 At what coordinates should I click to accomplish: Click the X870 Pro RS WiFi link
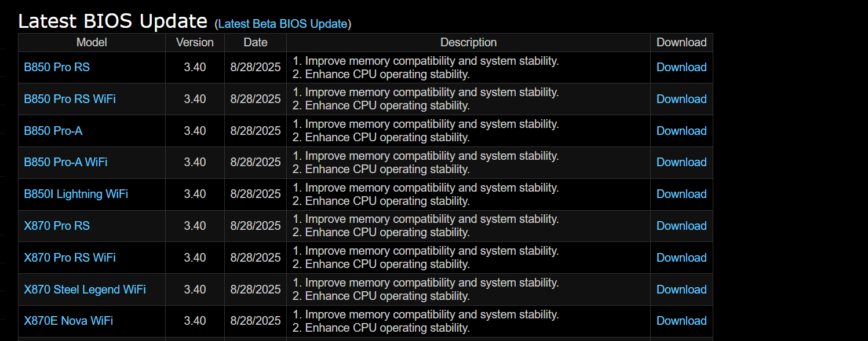click(70, 258)
